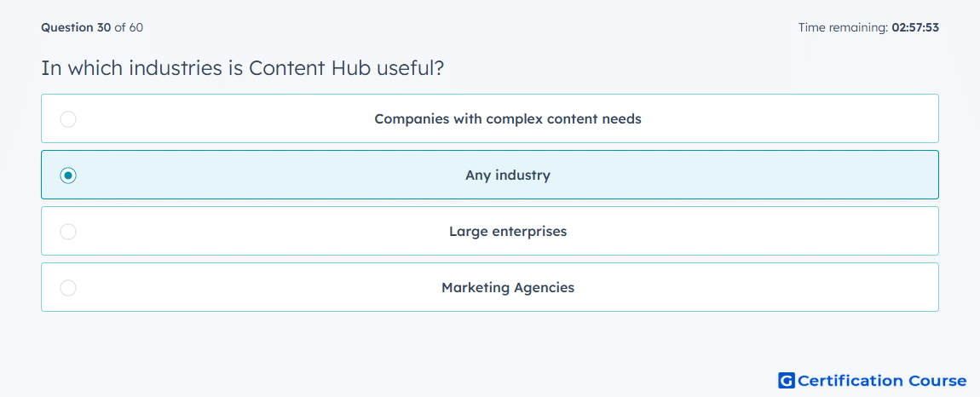Click the "of 60" total questions text
The height and width of the screenshot is (397, 980).
pos(129,27)
